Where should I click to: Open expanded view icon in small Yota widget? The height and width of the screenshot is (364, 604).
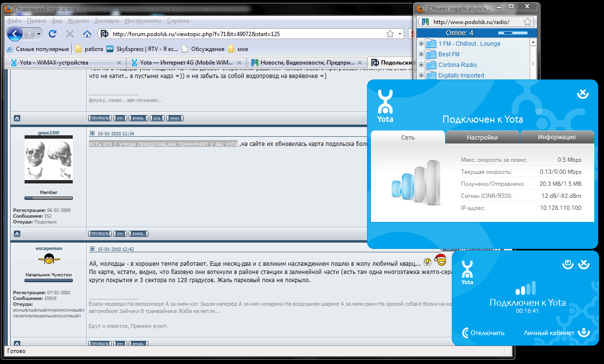tap(567, 264)
